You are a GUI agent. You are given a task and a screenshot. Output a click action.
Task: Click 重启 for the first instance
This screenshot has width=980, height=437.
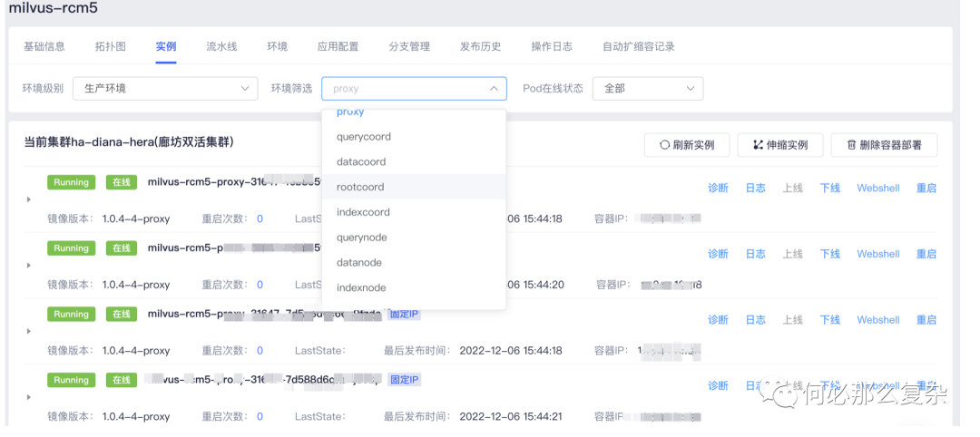(x=926, y=188)
